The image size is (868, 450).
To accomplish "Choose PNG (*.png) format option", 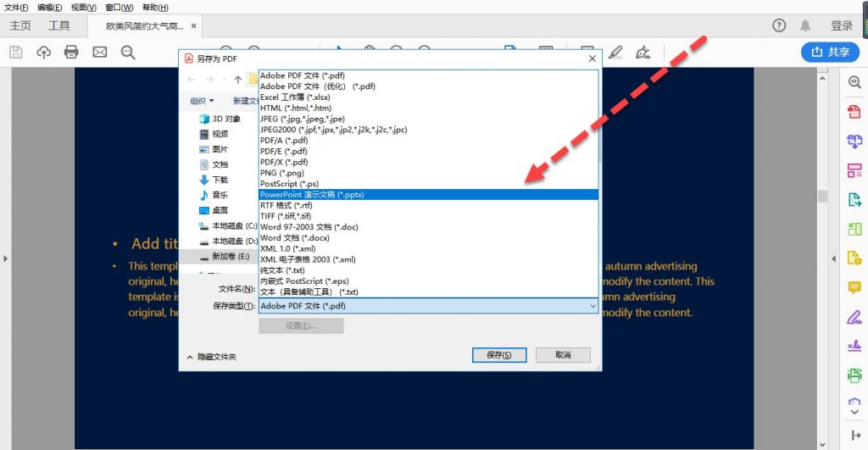I will click(x=428, y=173).
